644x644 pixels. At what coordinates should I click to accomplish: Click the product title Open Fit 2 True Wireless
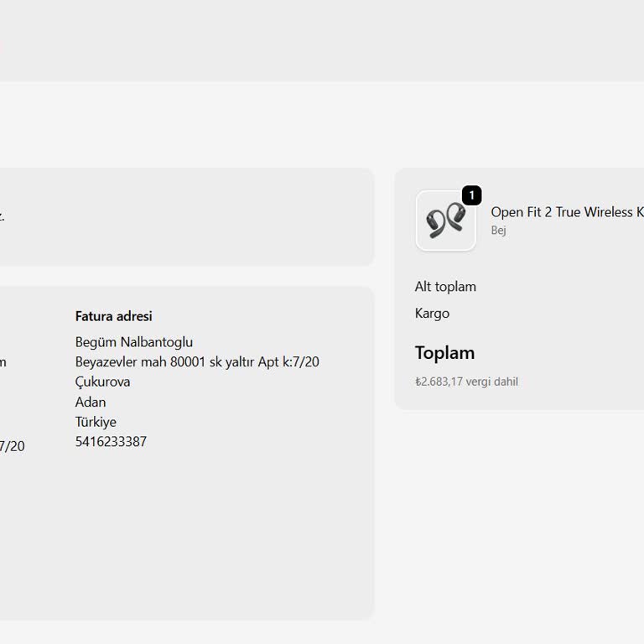tap(567, 212)
